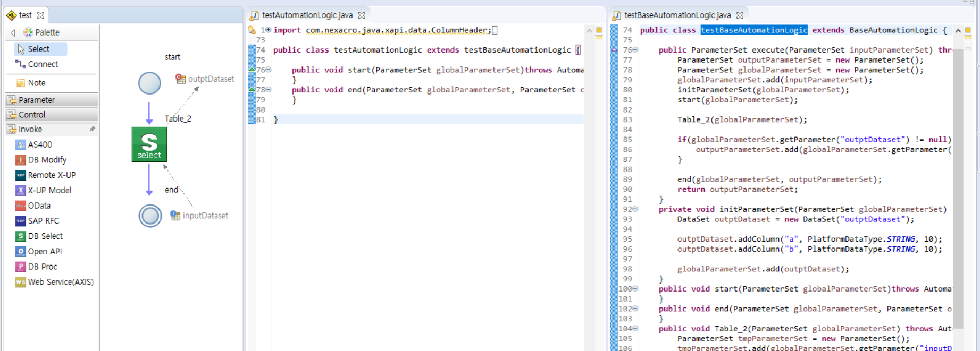The image size is (980, 351).
Task: Choose DB Modify in the palette
Action: click(x=47, y=160)
